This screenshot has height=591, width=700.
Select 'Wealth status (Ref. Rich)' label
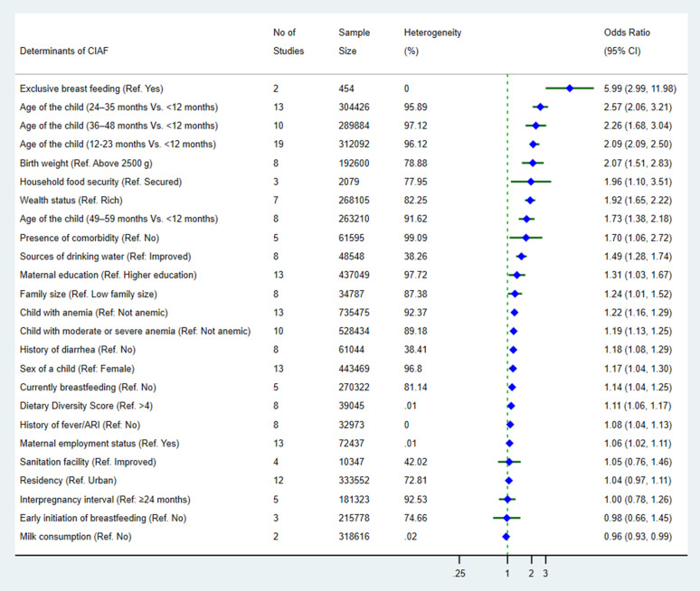[71, 201]
